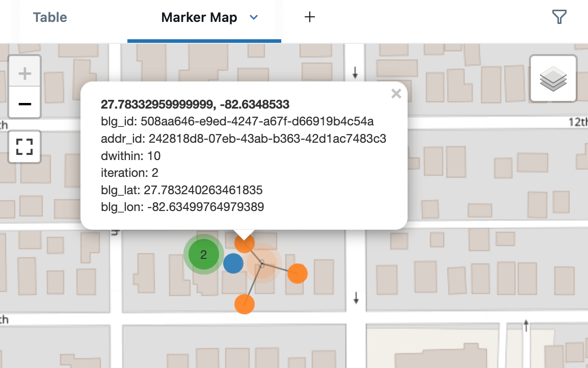Click the right-hand orange marker
588x368 pixels.
pyautogui.click(x=298, y=274)
